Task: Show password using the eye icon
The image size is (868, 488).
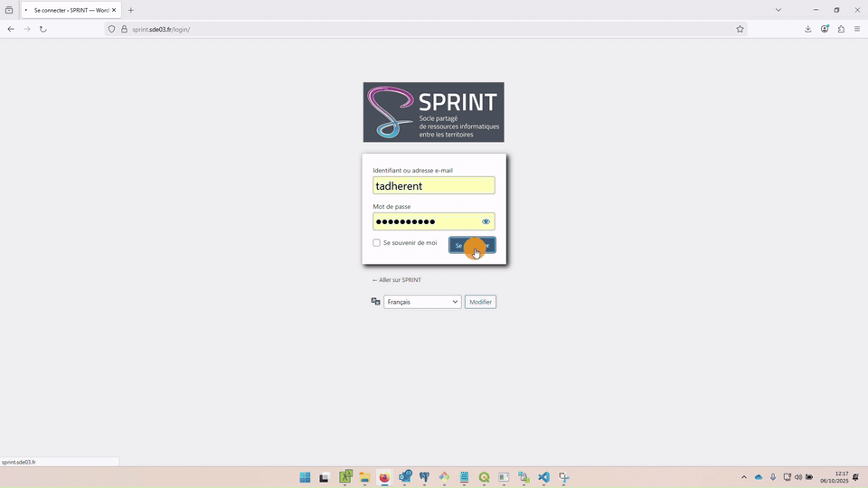Action: pos(486,221)
